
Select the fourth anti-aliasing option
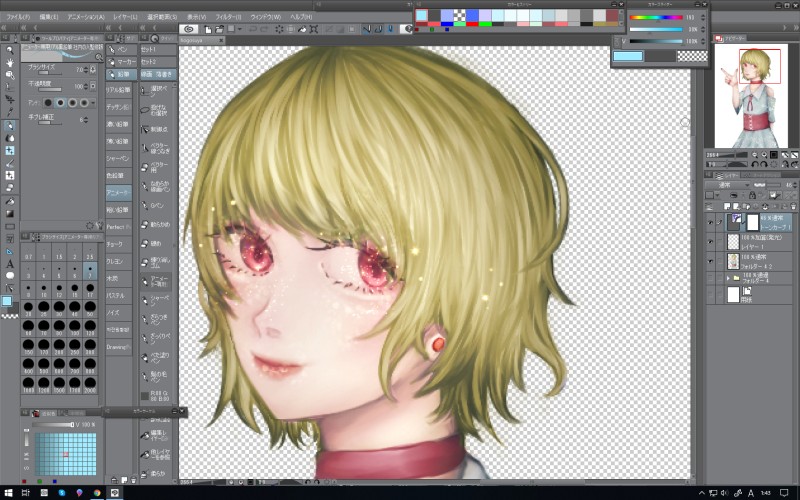pyautogui.click(x=85, y=103)
